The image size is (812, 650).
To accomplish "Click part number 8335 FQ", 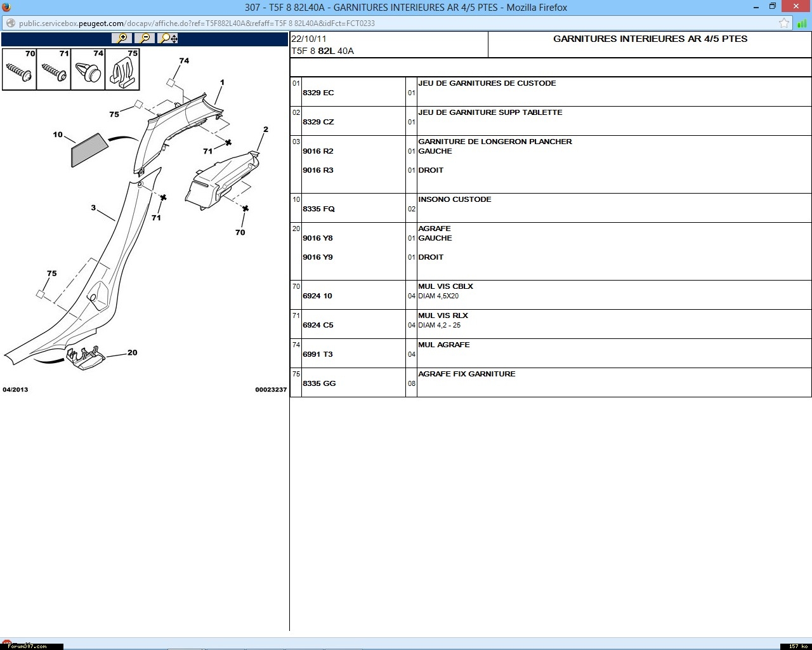I will (x=318, y=209).
